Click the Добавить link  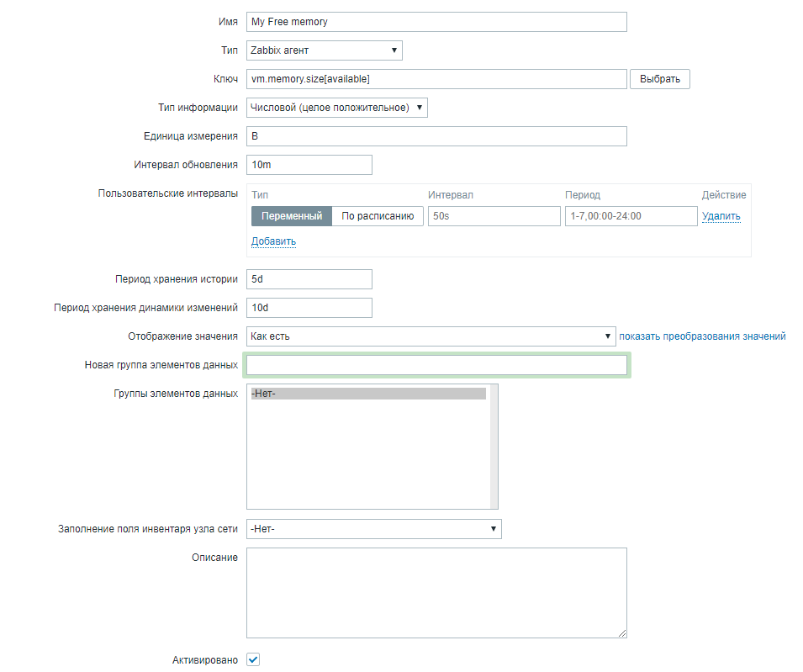[273, 241]
